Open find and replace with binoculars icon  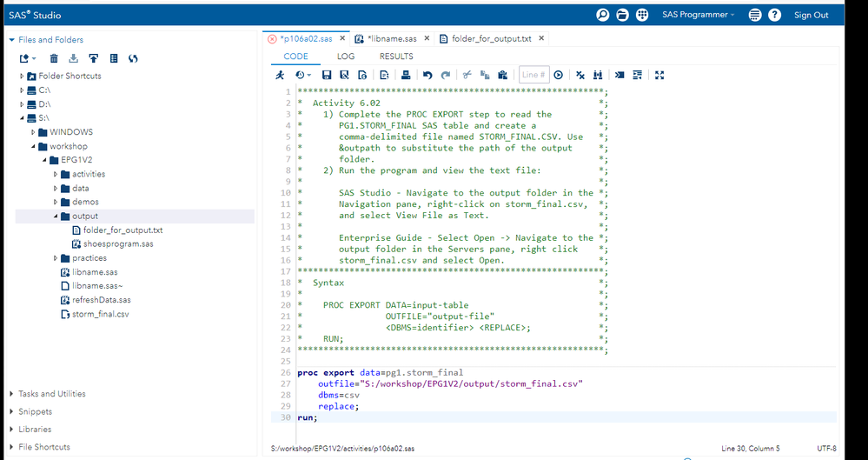pos(598,75)
